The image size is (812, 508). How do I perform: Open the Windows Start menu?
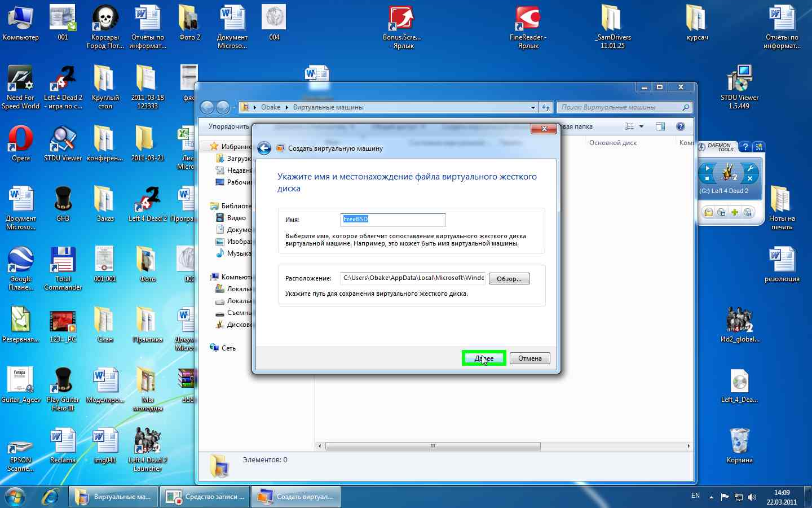click(15, 497)
